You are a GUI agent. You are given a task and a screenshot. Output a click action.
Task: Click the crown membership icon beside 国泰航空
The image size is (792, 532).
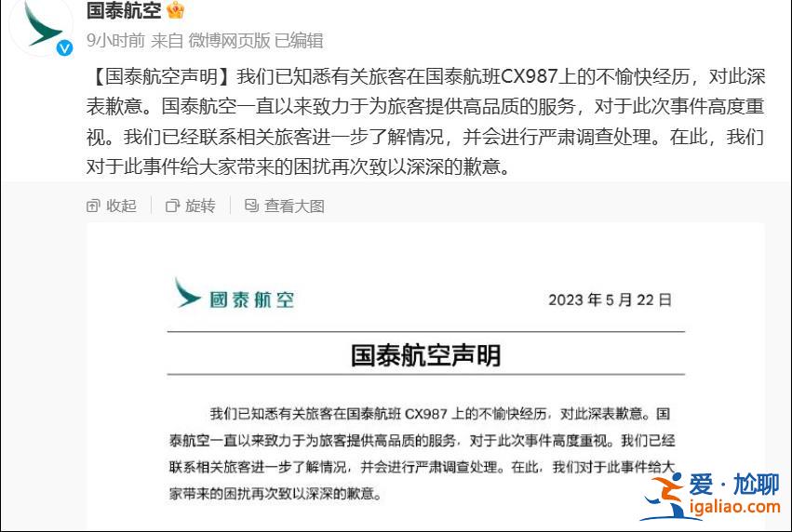click(x=175, y=9)
